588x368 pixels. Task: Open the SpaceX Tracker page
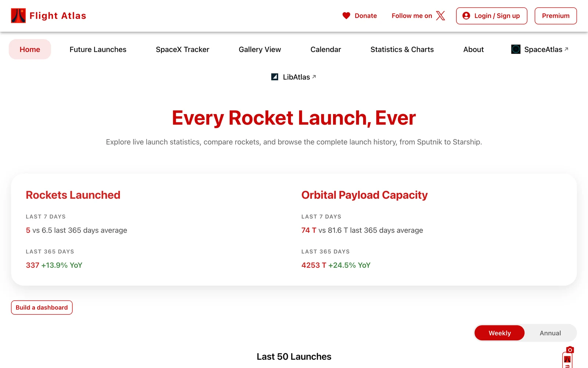click(182, 49)
